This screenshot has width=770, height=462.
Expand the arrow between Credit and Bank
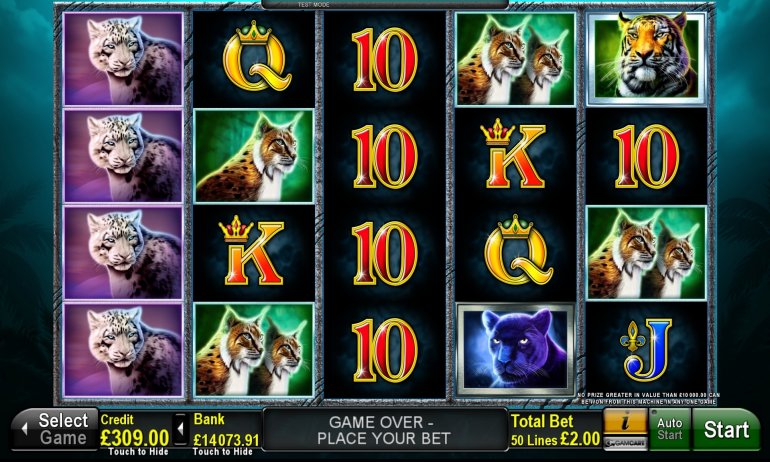point(181,429)
